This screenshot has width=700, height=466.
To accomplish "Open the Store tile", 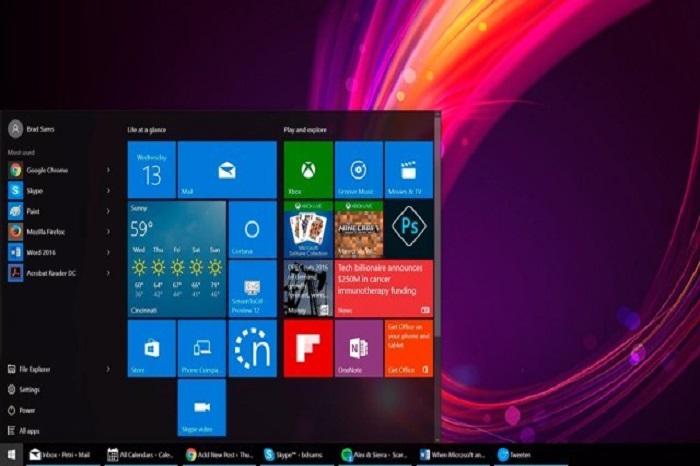I will tap(152, 348).
